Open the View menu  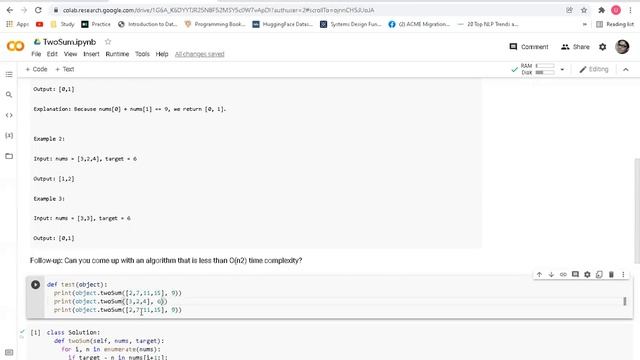[70, 54]
